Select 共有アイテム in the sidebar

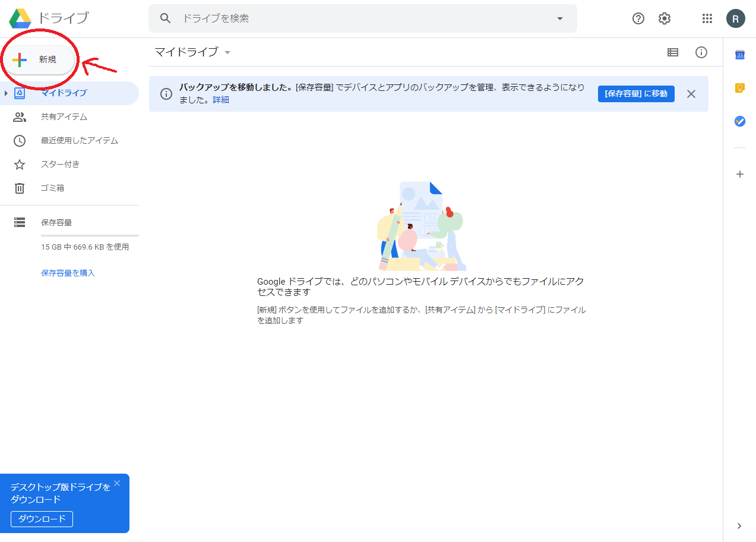[64, 117]
